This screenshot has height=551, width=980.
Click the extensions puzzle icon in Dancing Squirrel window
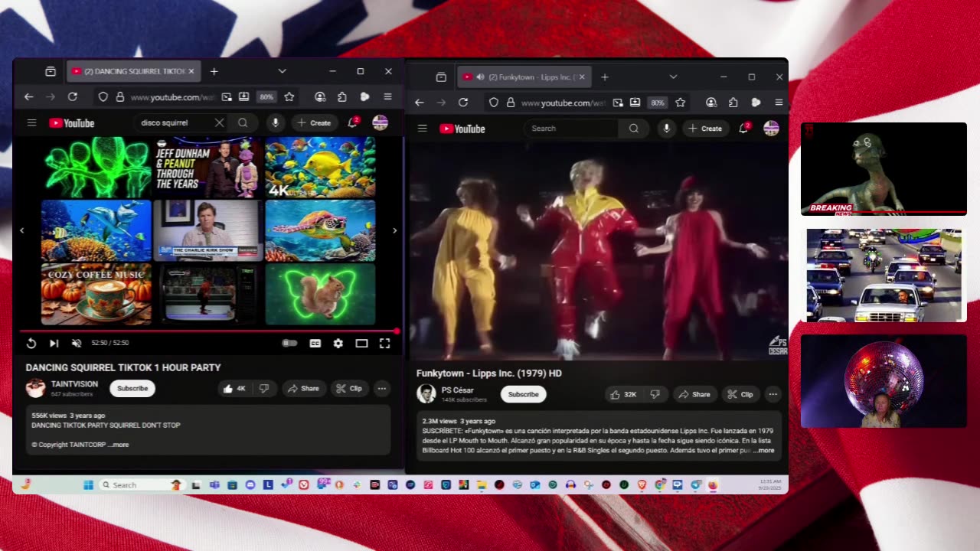342,97
